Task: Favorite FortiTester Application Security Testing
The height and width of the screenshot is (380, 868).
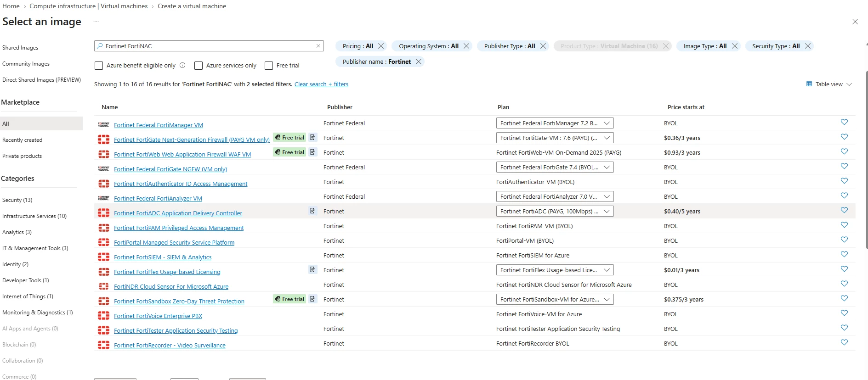Action: [x=844, y=328]
